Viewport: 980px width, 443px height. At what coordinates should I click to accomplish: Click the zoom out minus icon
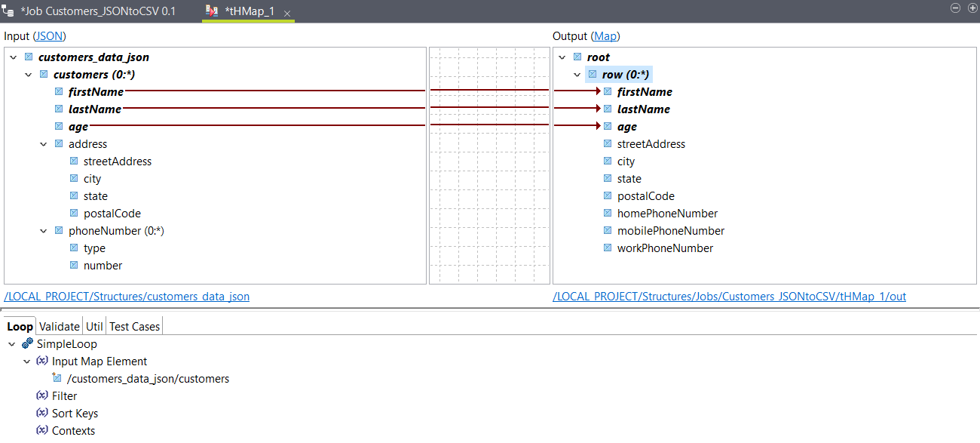click(955, 8)
